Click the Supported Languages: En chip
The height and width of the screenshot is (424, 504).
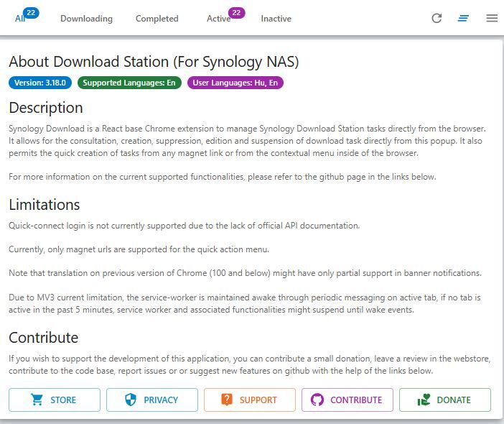coord(129,83)
